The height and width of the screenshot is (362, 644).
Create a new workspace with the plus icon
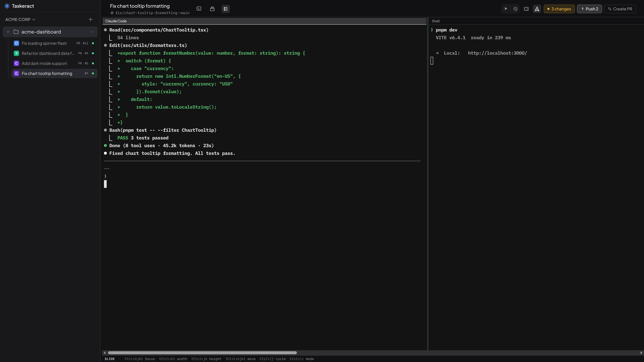pyautogui.click(x=90, y=19)
